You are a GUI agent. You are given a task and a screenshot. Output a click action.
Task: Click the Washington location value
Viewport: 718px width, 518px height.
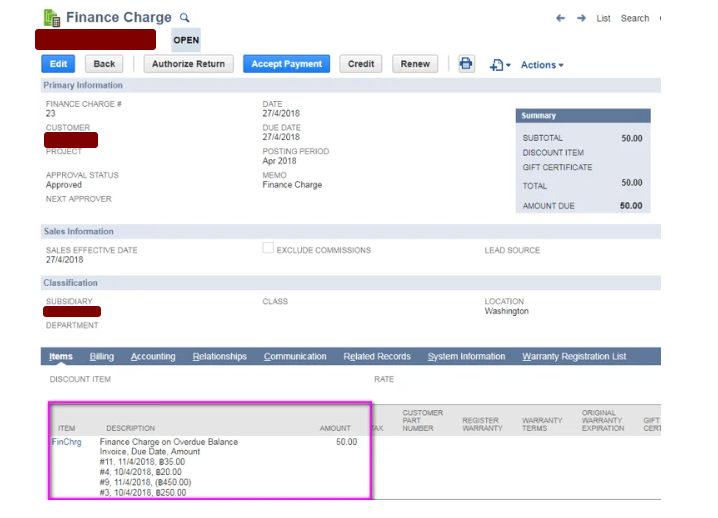(506, 311)
